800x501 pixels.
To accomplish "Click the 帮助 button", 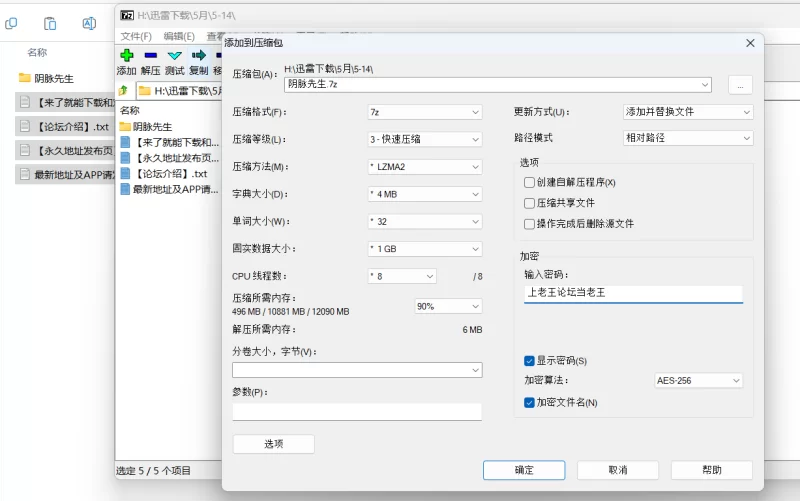I will (x=712, y=470).
